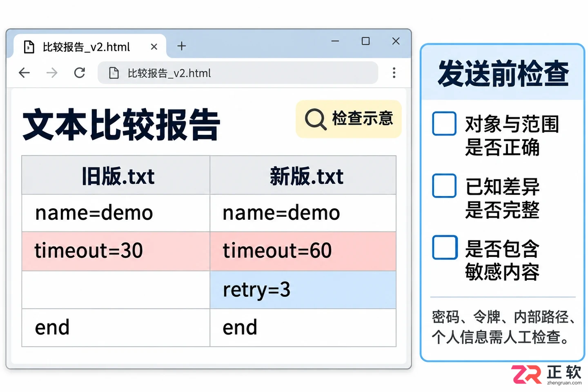Select the 比较报告_v2.html tab

tap(90, 47)
